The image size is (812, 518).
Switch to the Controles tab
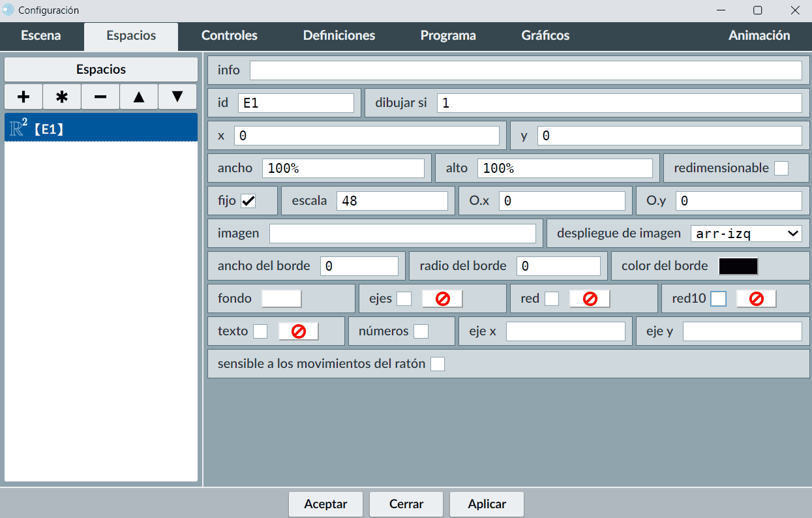230,36
